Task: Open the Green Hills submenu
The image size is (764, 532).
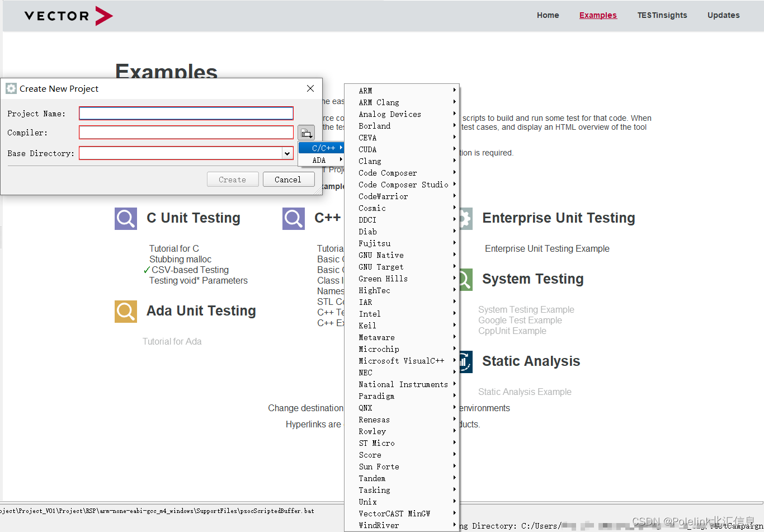Action: tap(402, 279)
